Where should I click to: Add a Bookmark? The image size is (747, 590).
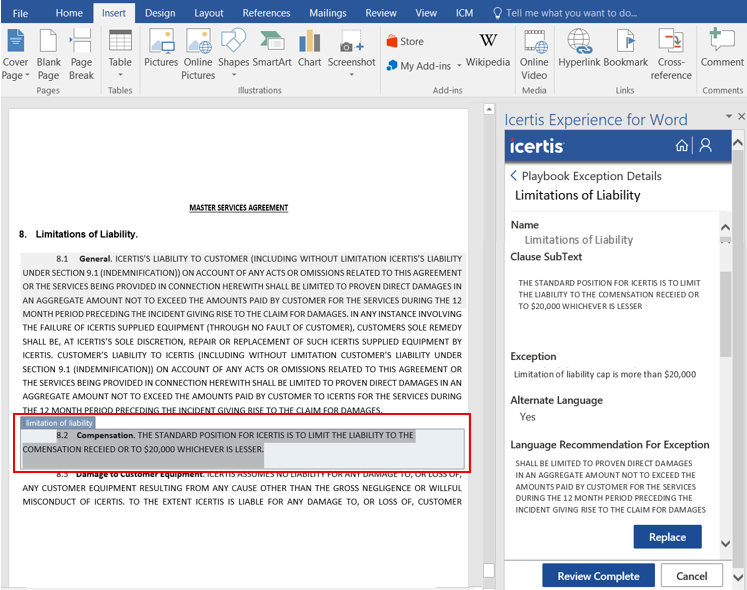[x=626, y=49]
